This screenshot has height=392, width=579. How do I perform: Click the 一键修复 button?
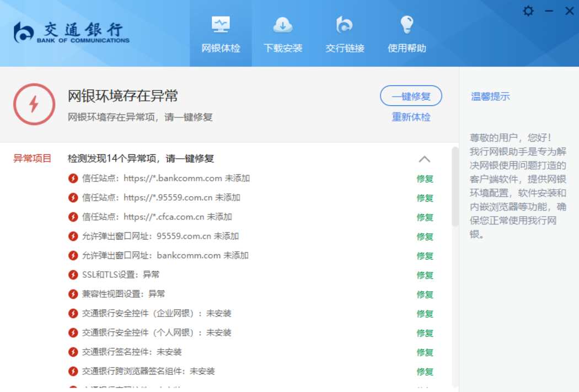coord(411,96)
